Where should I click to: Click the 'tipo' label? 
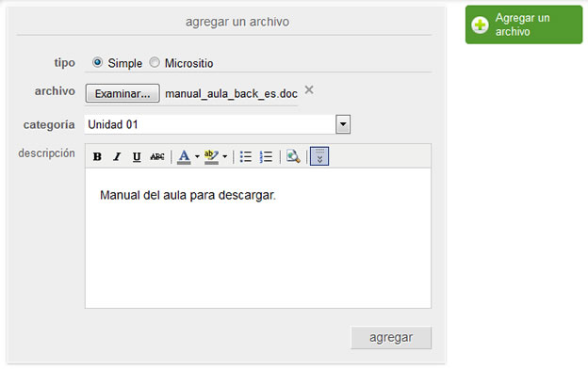click(64, 62)
